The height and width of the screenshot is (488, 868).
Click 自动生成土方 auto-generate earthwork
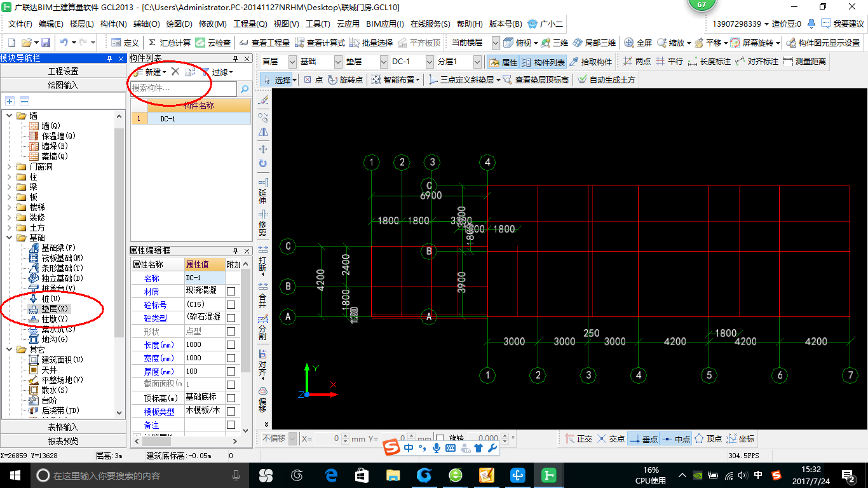(x=606, y=80)
